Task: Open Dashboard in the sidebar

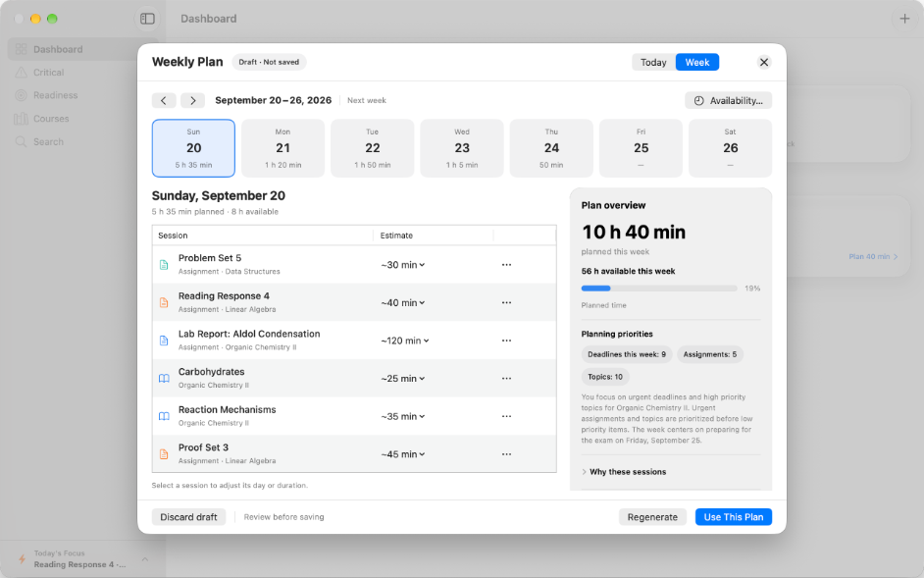Action: tap(82, 49)
